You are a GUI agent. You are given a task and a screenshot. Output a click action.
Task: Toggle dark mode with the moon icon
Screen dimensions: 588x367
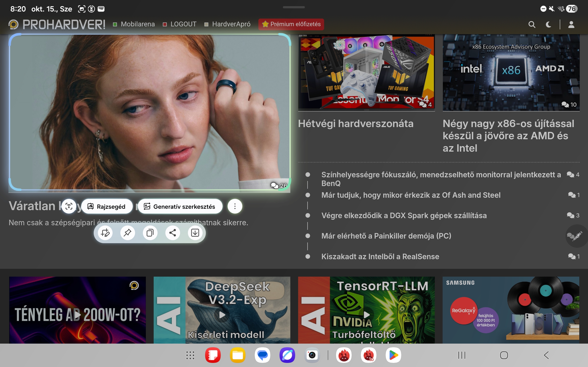pyautogui.click(x=548, y=24)
